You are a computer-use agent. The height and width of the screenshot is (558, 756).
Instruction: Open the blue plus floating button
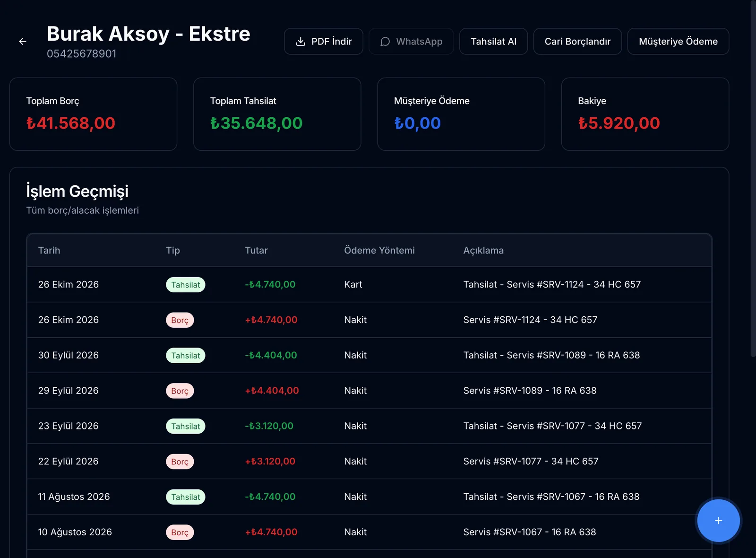(718, 521)
